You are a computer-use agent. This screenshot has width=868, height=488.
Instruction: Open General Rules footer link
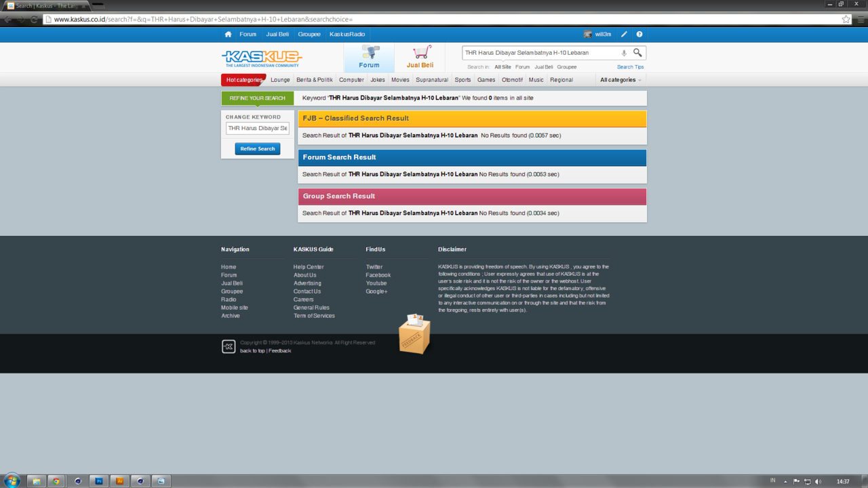point(311,308)
